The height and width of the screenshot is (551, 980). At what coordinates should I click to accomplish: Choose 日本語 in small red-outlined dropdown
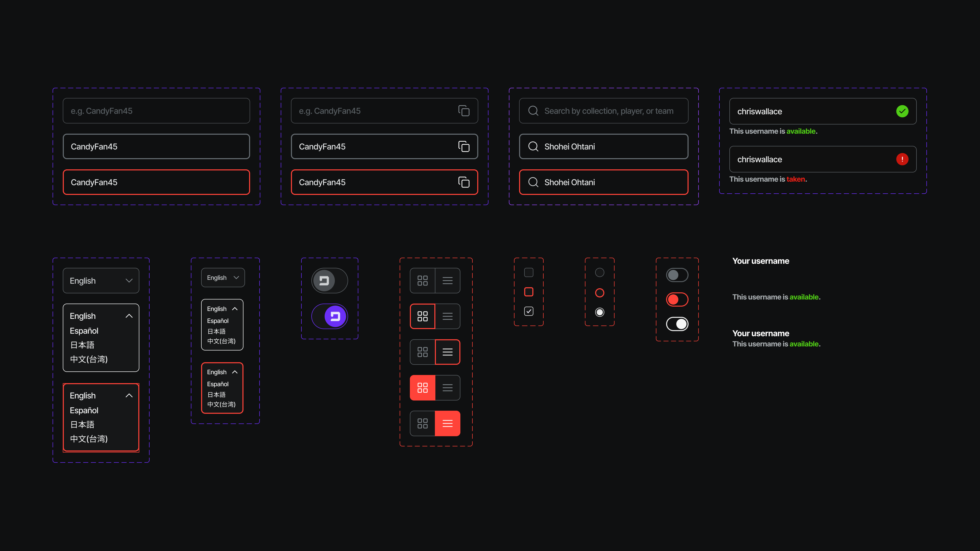(216, 394)
